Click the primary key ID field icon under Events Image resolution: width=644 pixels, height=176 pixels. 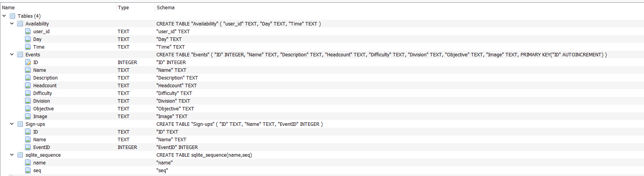28,62
